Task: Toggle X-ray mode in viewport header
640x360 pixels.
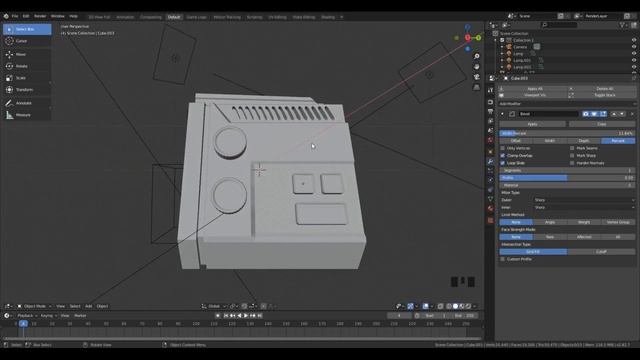Action: pyautogui.click(x=440, y=306)
